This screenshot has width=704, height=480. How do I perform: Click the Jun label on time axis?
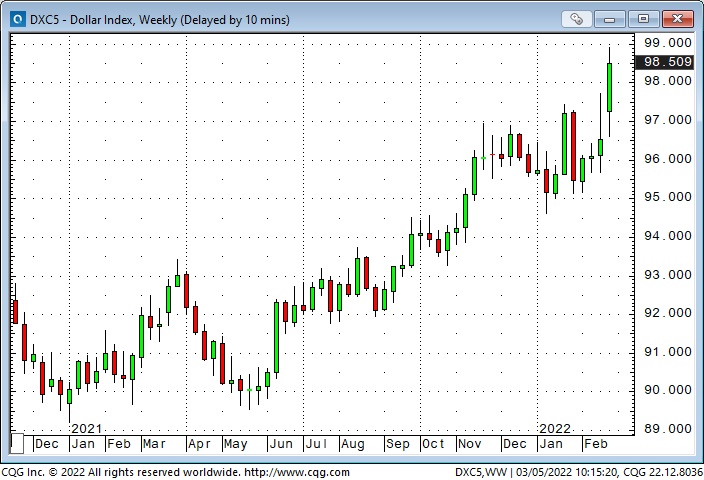pyautogui.click(x=281, y=444)
